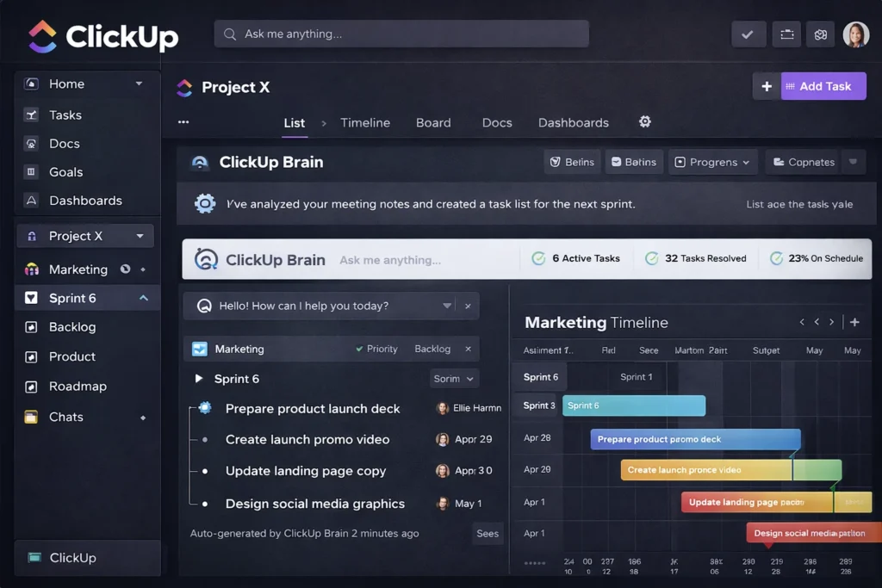Click the user profile avatar

pos(855,34)
